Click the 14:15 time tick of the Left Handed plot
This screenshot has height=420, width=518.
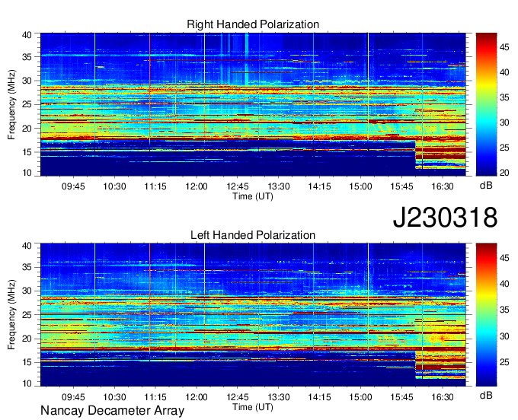(x=319, y=397)
